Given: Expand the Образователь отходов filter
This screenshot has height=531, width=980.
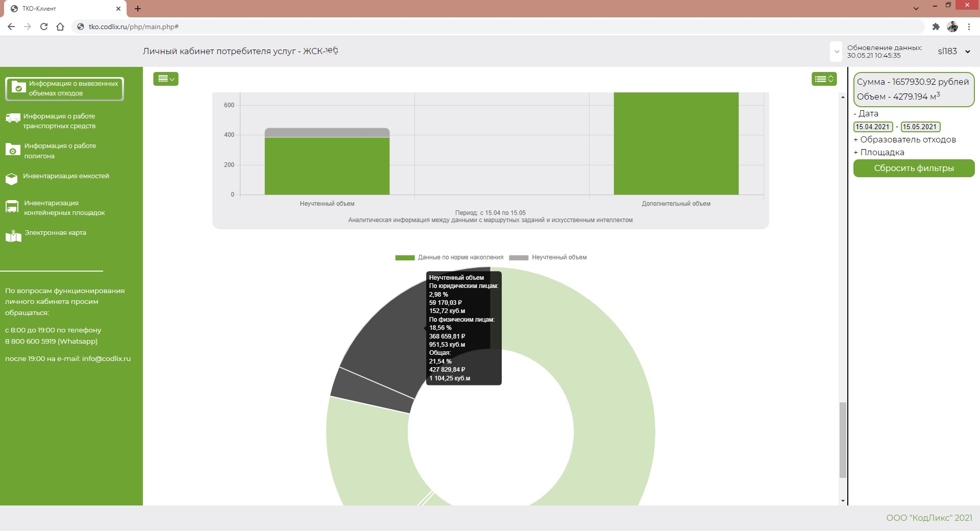Looking at the screenshot, I should tap(904, 139).
